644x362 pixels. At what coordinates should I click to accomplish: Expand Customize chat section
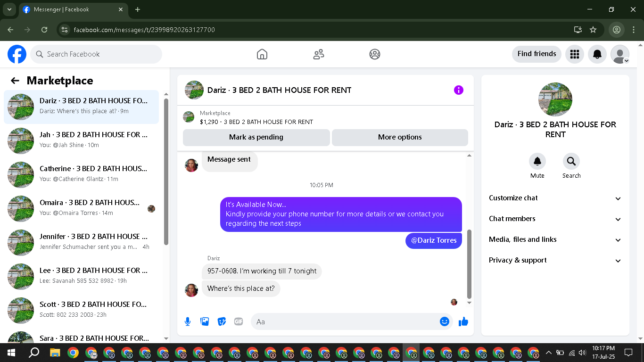pos(555,198)
